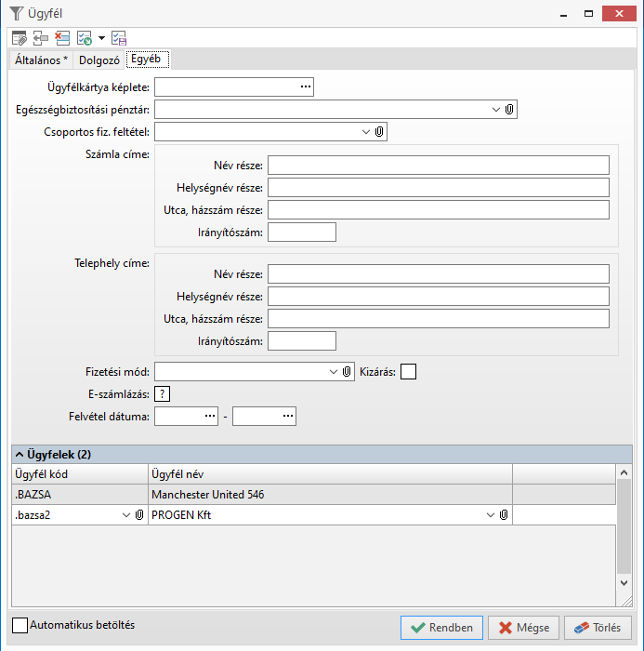Click the scroll down arrow of the customer list
Screen dimensions: 644x651
tap(624, 583)
